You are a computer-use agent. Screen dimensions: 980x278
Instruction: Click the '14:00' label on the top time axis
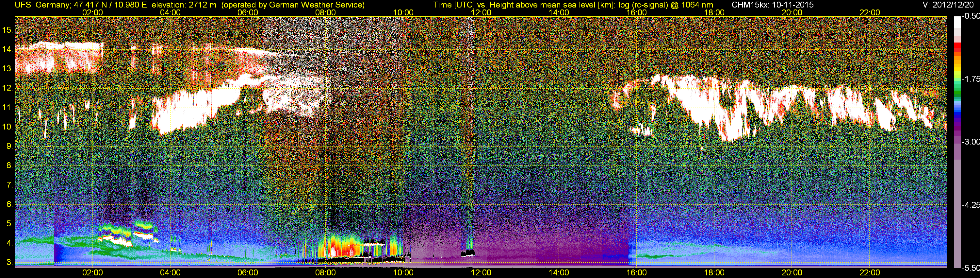coord(559,12)
